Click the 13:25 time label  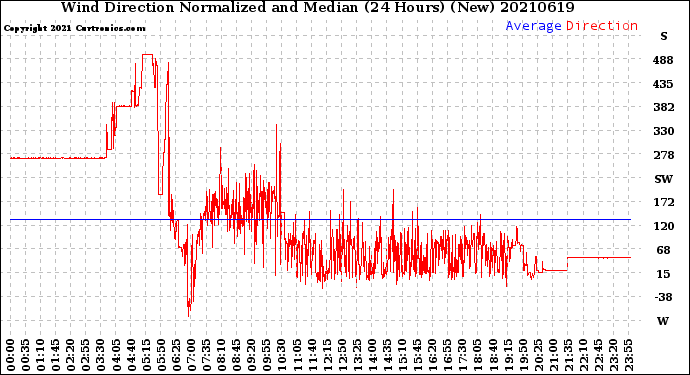click(x=358, y=355)
